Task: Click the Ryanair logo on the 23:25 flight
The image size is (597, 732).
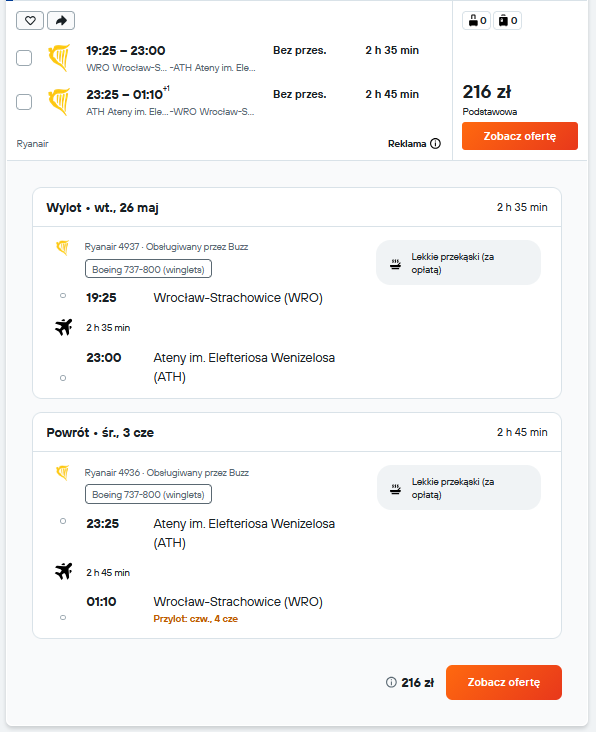Action: click(59, 102)
